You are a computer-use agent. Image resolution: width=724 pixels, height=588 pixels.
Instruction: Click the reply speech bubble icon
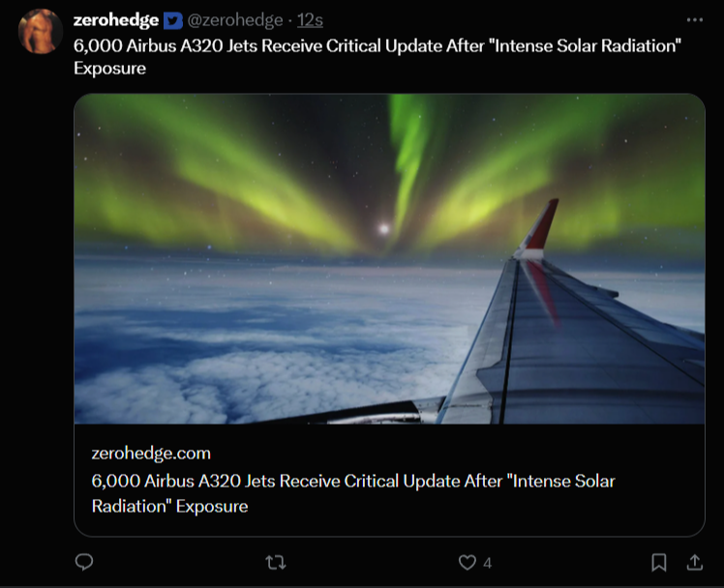click(x=84, y=562)
